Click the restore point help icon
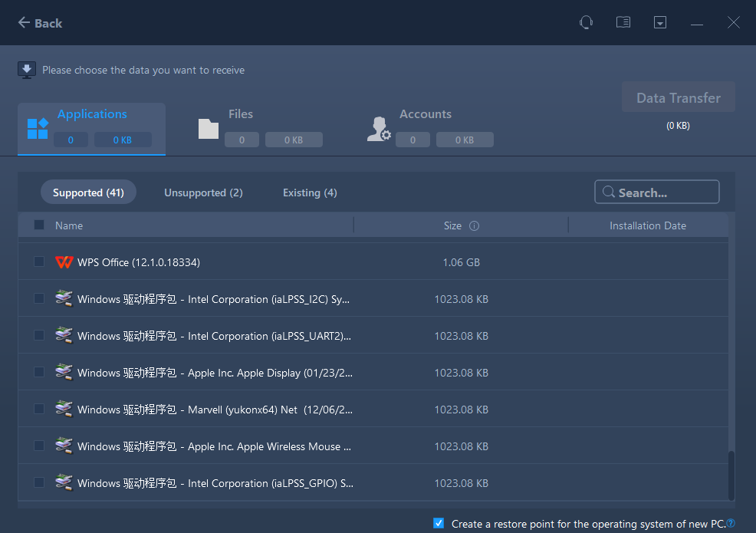 point(731,524)
